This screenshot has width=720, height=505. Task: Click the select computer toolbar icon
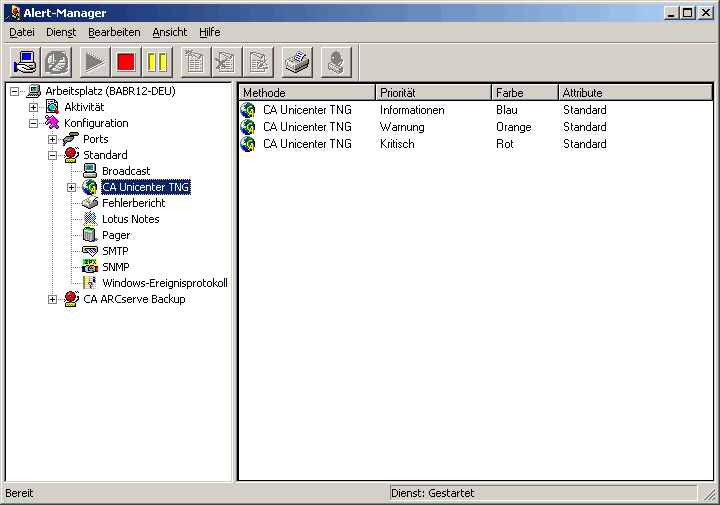click(x=25, y=62)
